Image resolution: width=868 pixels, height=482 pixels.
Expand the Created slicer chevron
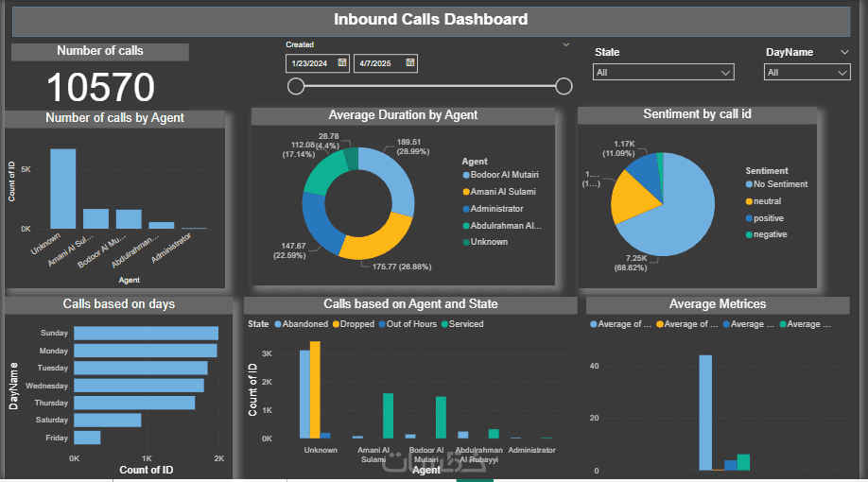565,44
